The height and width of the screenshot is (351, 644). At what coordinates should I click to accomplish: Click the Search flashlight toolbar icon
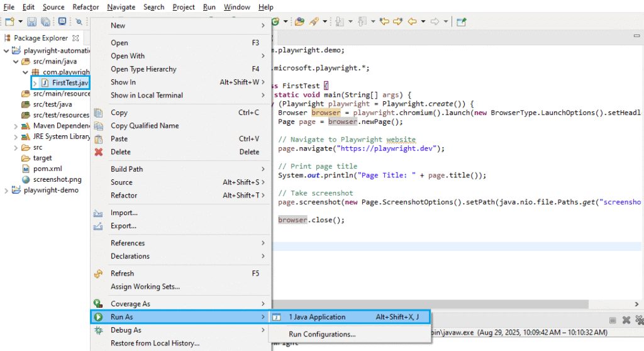(x=314, y=21)
